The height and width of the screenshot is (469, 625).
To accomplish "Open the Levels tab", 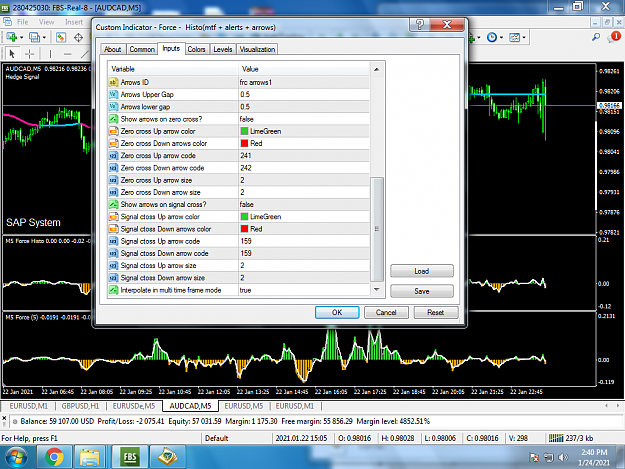I will coord(223,49).
